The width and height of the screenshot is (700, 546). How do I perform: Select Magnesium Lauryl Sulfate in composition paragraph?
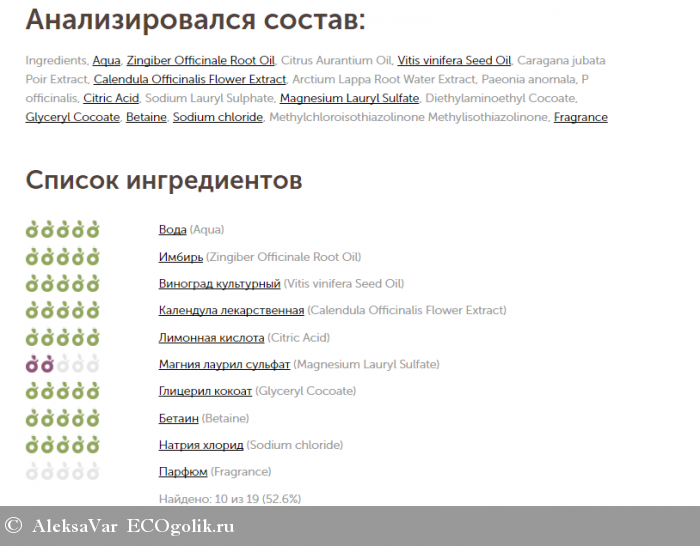pyautogui.click(x=349, y=99)
